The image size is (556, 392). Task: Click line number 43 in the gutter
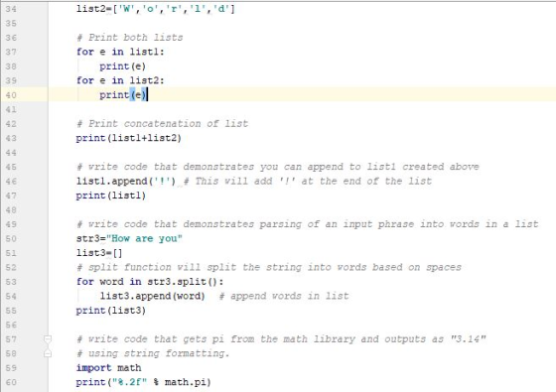11,138
